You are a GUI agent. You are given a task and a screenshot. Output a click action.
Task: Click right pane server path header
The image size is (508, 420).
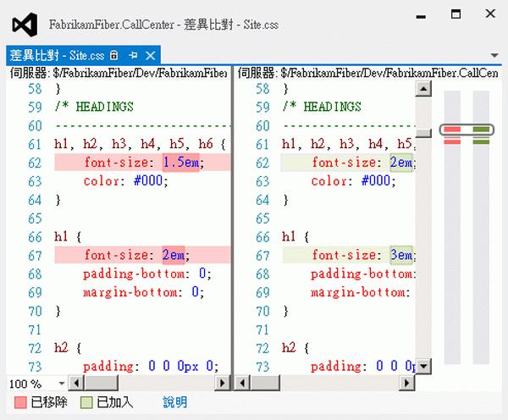coord(368,73)
